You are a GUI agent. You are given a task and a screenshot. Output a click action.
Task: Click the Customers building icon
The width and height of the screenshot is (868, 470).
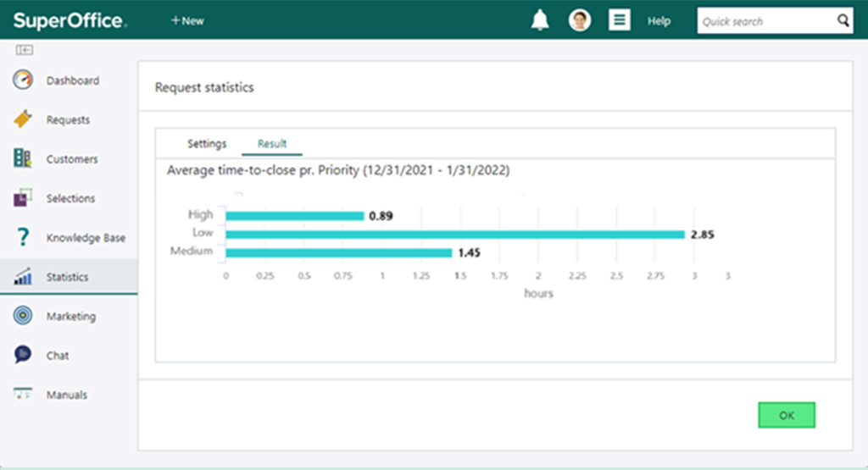click(x=22, y=158)
